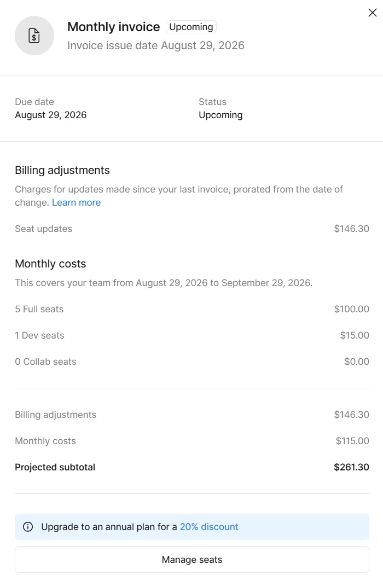Click the Monthly costs section heading
The image size is (383, 588).
50,264
